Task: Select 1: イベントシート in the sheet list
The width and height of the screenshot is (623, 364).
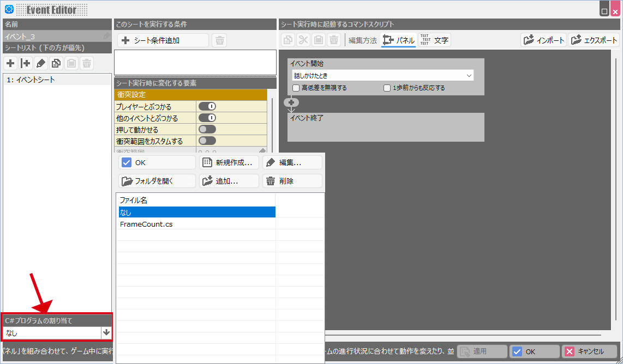Action: pyautogui.click(x=31, y=80)
